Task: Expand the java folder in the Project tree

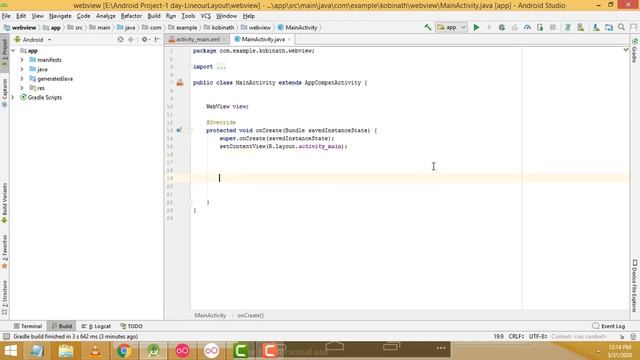Action: pyautogui.click(x=22, y=69)
